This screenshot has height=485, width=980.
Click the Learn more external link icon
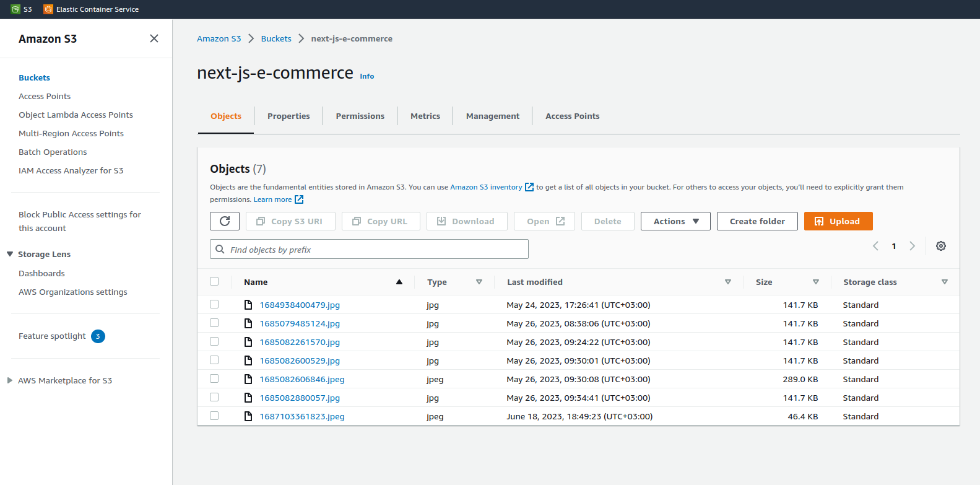coord(299,199)
